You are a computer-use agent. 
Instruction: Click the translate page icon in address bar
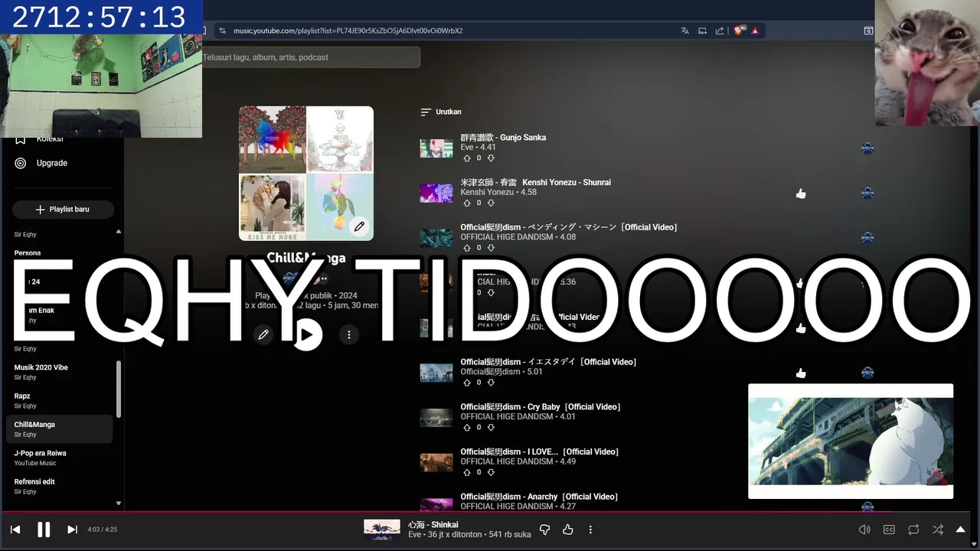685,31
